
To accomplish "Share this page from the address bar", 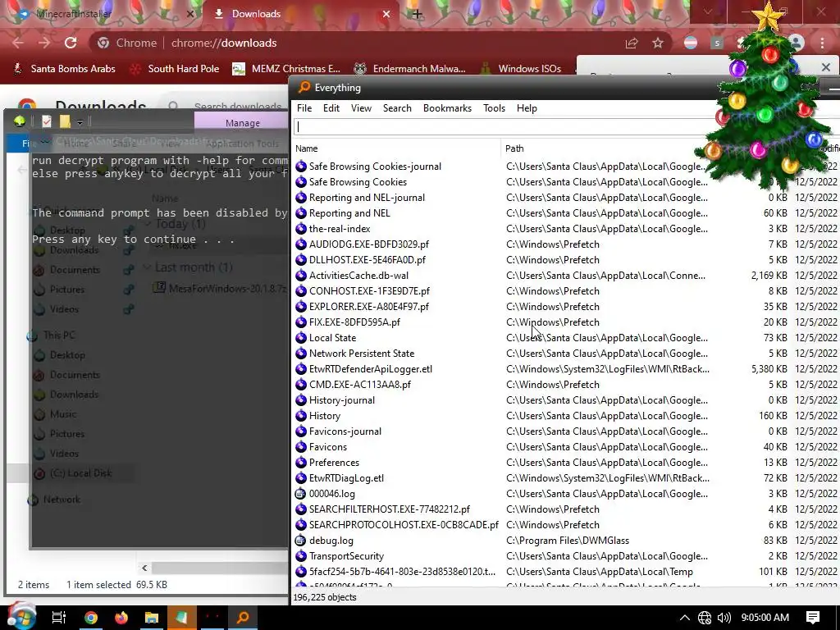I will (632, 43).
